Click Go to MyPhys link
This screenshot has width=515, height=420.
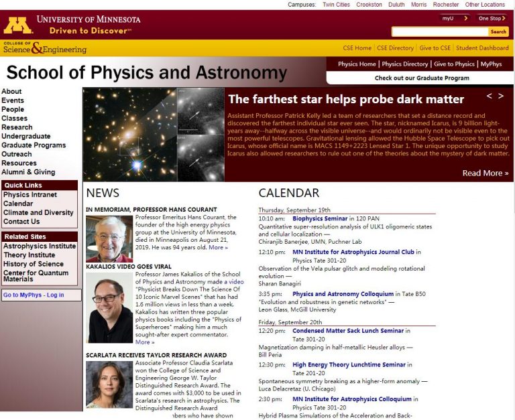pyautogui.click(x=22, y=295)
